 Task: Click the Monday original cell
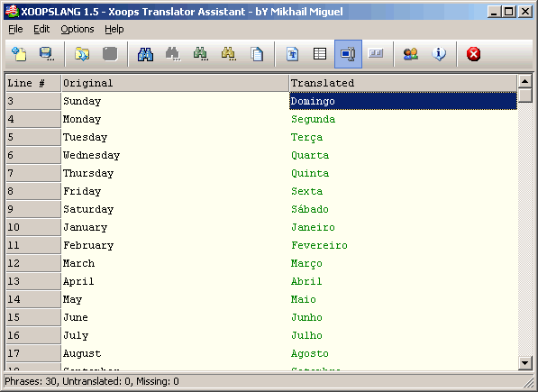point(175,119)
